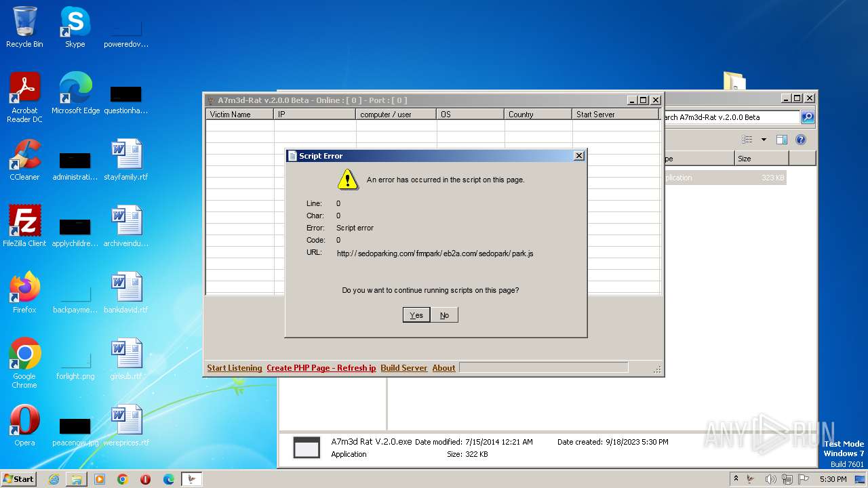Viewport: 868px width, 488px height.
Task: Launch Microsoft Edge desktop shortcut
Action: tap(75, 94)
